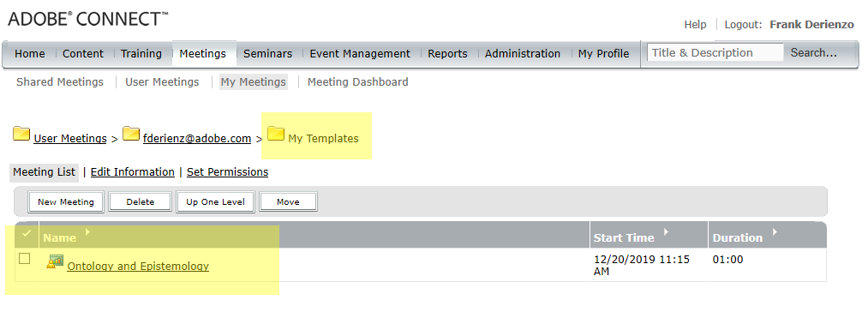Viewport: 868px width, 318px height.
Task: Go to Event Management tab
Action: 360,54
